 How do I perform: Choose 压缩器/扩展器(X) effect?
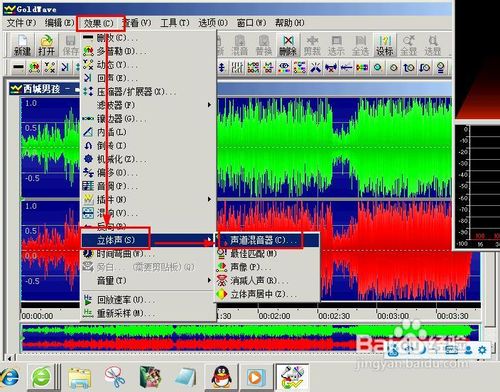pos(148,91)
